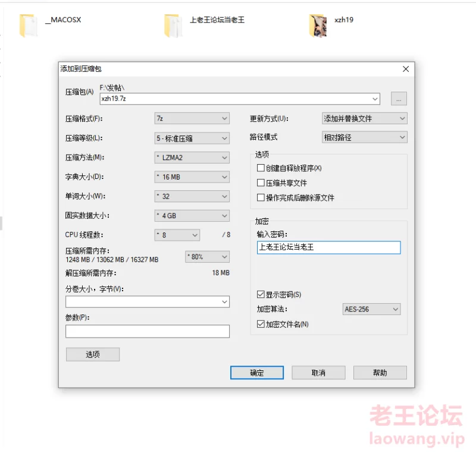
Task: Open the memory usage 80% dropdown
Action: pos(207,257)
